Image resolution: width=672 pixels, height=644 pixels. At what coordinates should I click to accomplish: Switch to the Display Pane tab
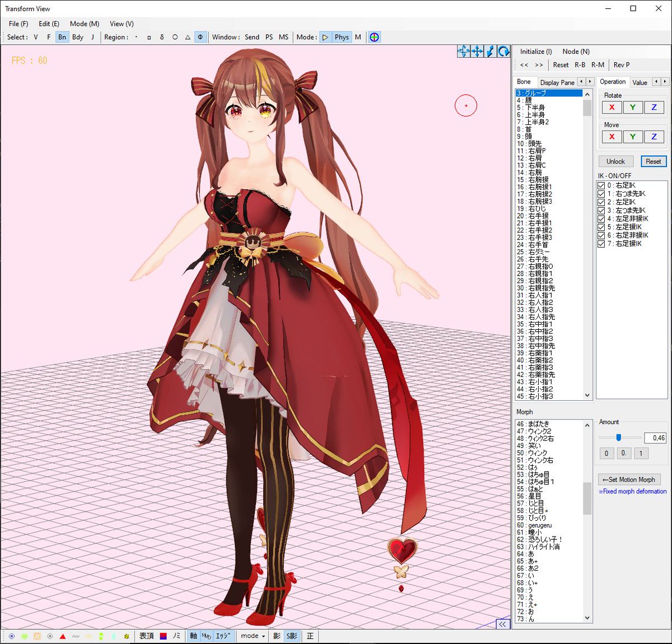tap(558, 82)
